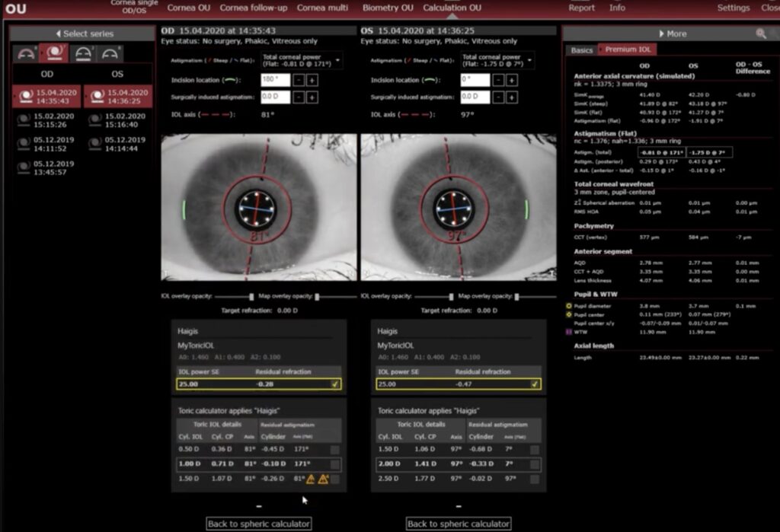The image size is (780, 532).
Task: Adjust the OD IOL overlay opacity slider
Action: 251,297
